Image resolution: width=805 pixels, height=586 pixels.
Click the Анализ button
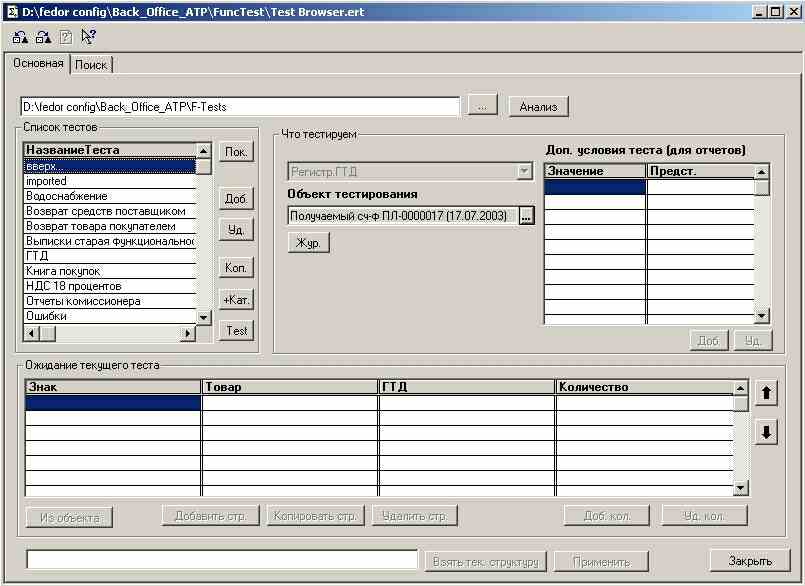point(538,106)
